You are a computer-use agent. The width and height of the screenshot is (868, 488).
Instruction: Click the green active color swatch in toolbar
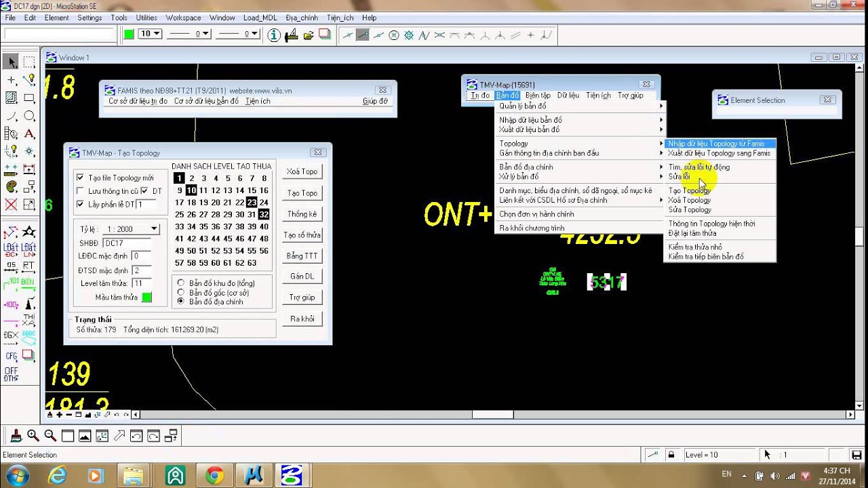(129, 34)
